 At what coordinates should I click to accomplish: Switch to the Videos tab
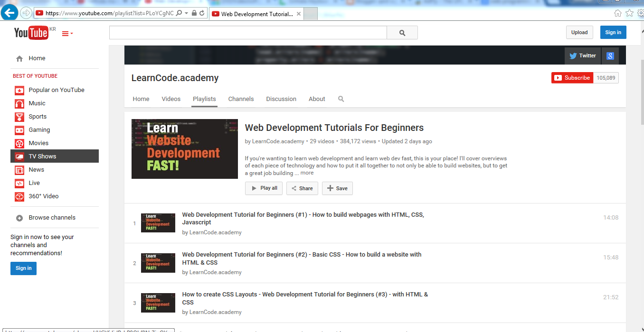(171, 99)
